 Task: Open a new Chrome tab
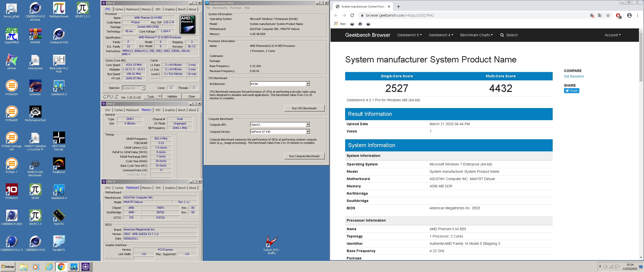point(398,7)
